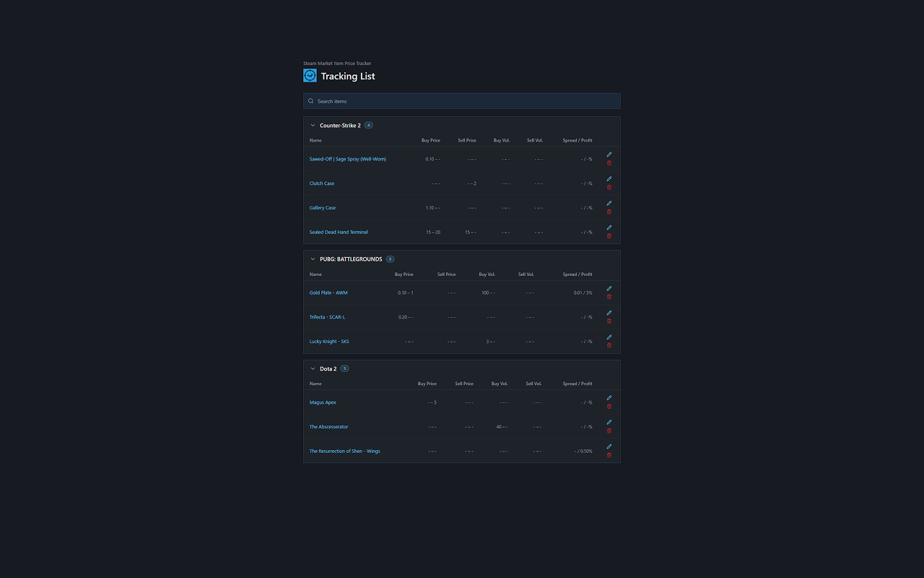Click the Counter-Strike 2 item count badge
This screenshot has height=578, width=924.
[x=369, y=125]
